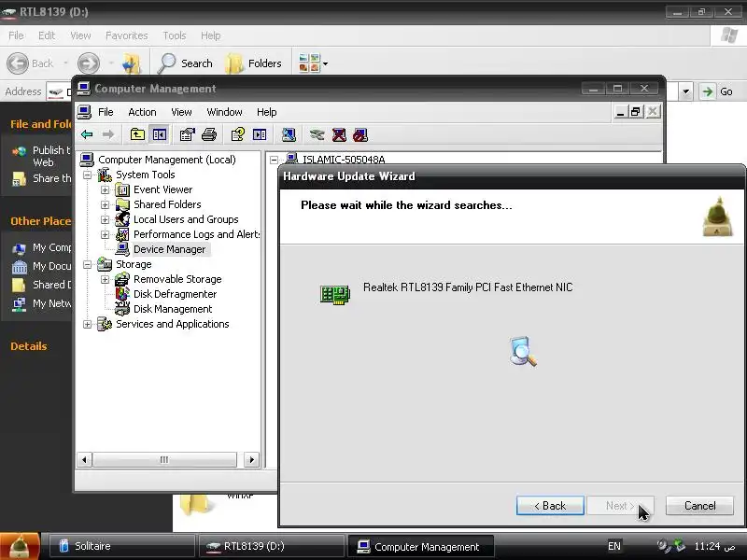Image resolution: width=747 pixels, height=560 pixels.
Task: Click the Disable device toolbar icon
Action: tap(360, 134)
